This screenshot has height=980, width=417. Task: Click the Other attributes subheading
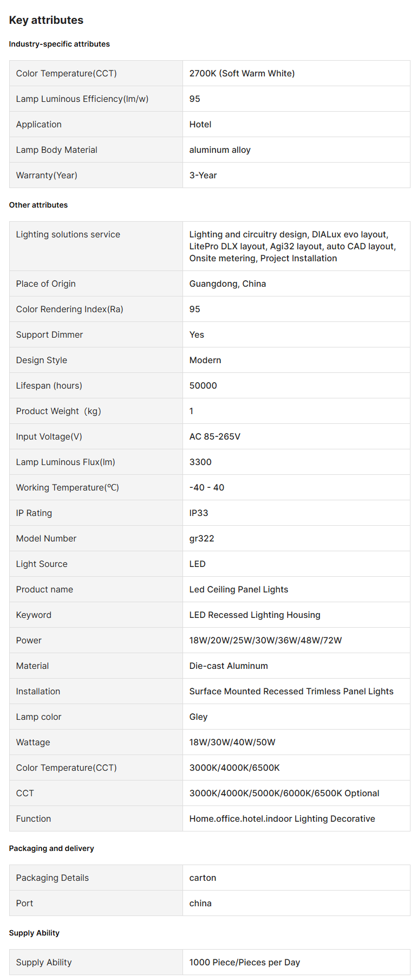pos(38,205)
